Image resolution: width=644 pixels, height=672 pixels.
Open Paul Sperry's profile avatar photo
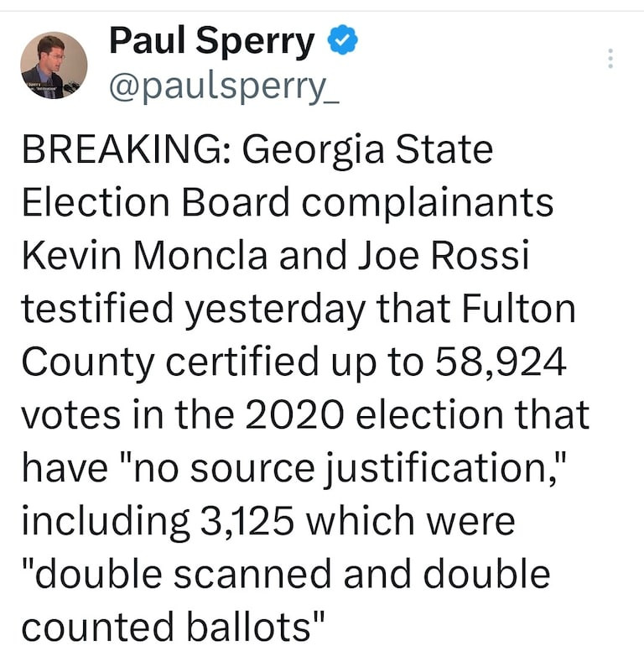click(x=54, y=65)
